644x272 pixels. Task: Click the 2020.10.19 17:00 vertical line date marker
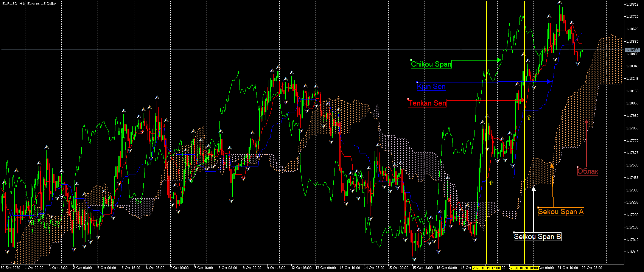click(486, 268)
